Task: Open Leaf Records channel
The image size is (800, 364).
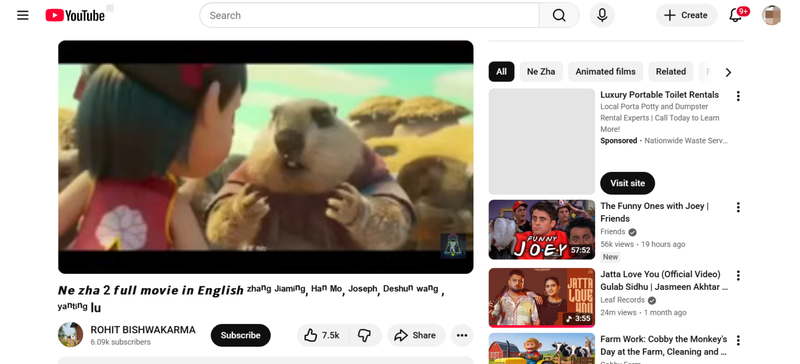Action: tap(622, 300)
